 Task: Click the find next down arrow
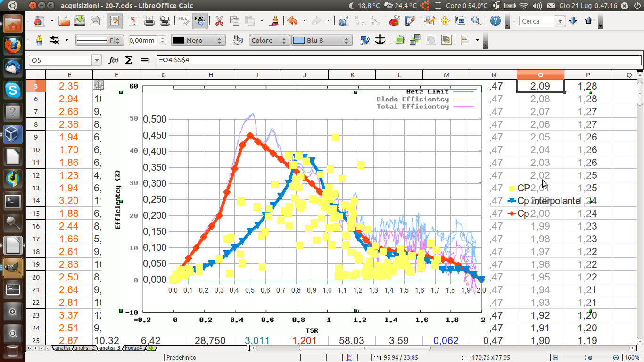573,21
